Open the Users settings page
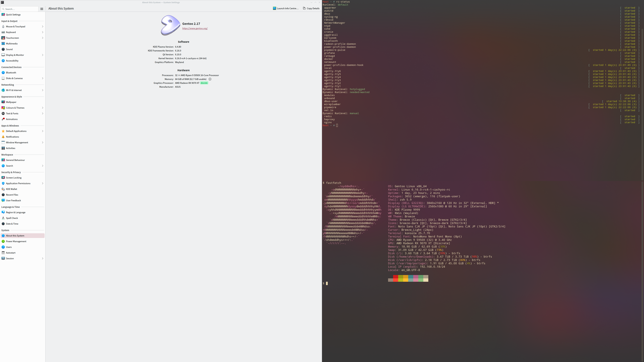 point(22,247)
